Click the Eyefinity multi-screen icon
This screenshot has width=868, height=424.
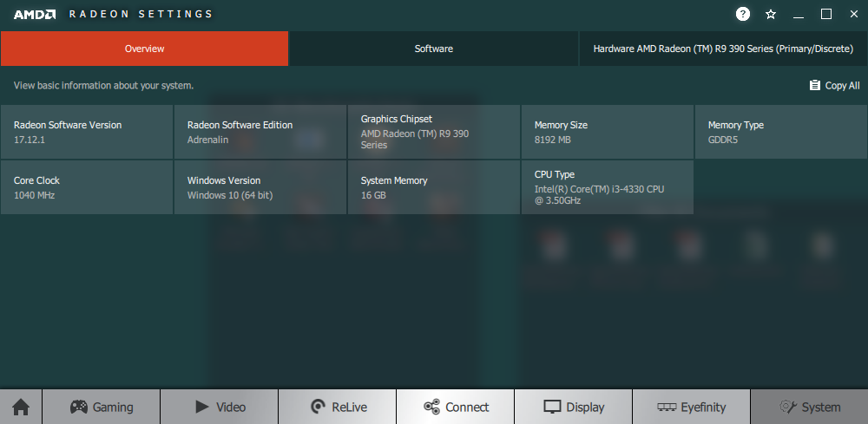pyautogui.click(x=667, y=407)
